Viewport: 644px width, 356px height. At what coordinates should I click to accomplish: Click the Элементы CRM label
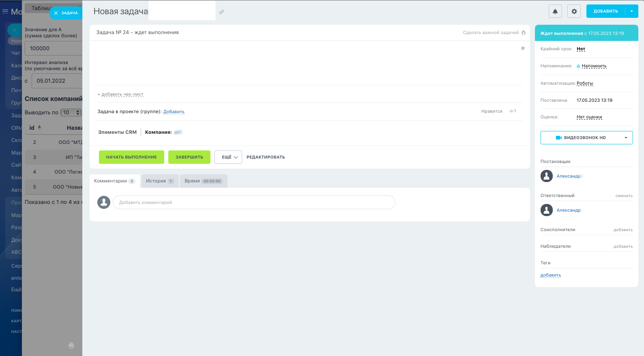point(118,132)
